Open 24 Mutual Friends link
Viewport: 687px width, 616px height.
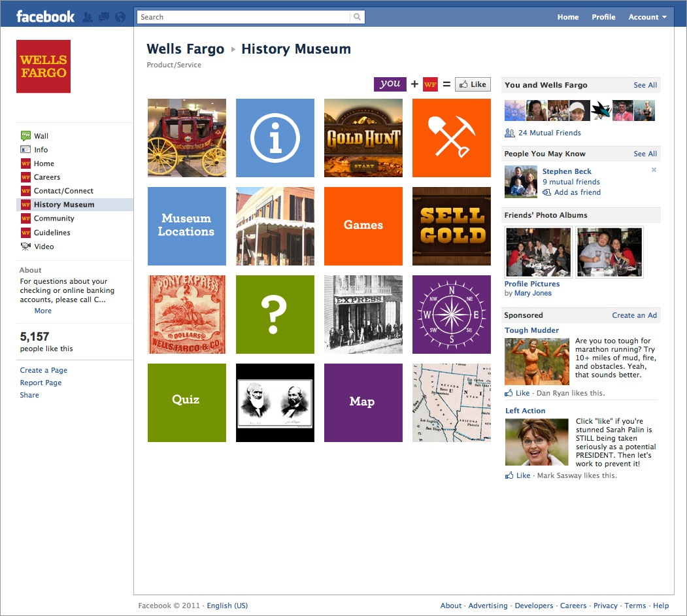tap(550, 133)
